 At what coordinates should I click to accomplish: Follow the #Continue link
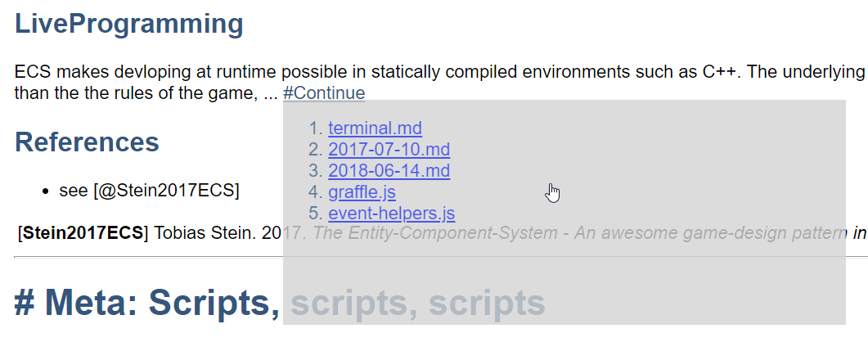coord(324,93)
